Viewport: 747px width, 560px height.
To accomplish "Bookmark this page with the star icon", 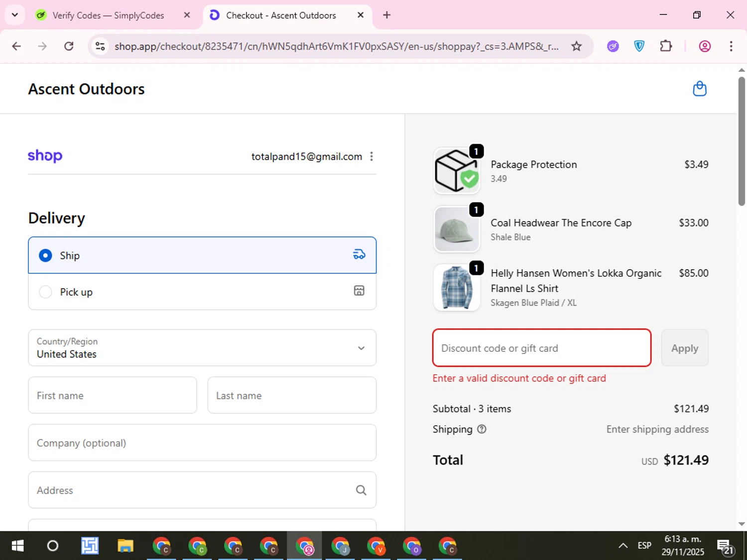I will (x=576, y=46).
